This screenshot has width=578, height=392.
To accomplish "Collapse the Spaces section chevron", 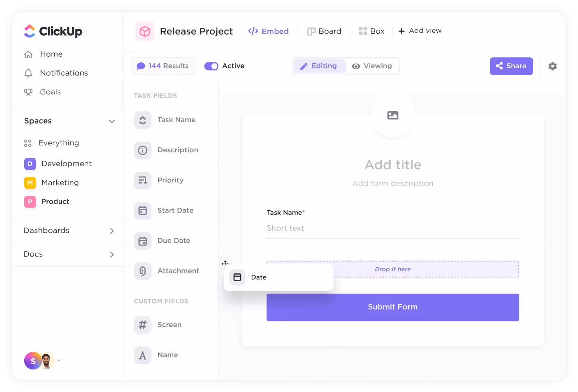I will tap(112, 121).
